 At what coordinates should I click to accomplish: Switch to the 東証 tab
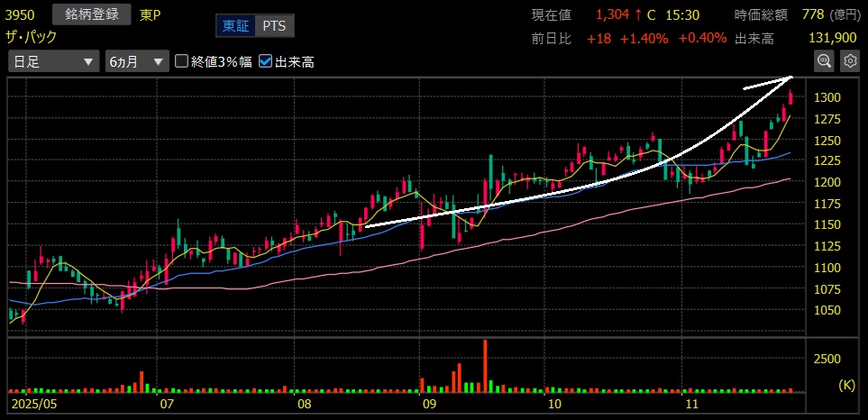(x=235, y=26)
